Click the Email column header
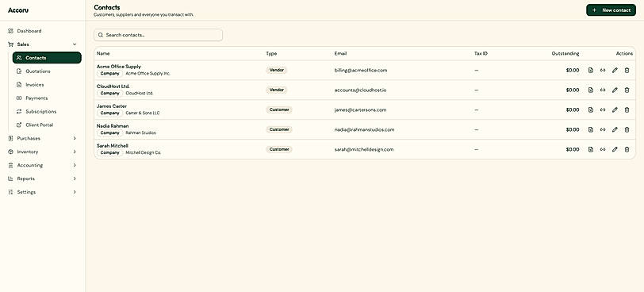 tap(340, 53)
